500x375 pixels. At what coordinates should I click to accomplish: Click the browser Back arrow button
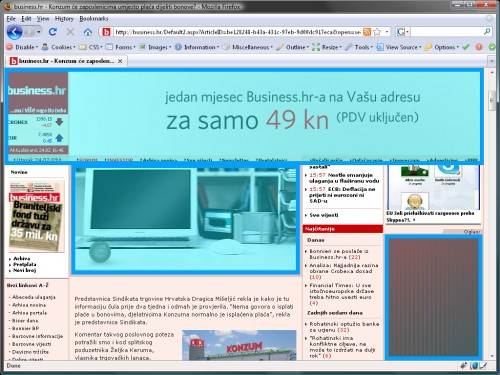[x=14, y=32]
